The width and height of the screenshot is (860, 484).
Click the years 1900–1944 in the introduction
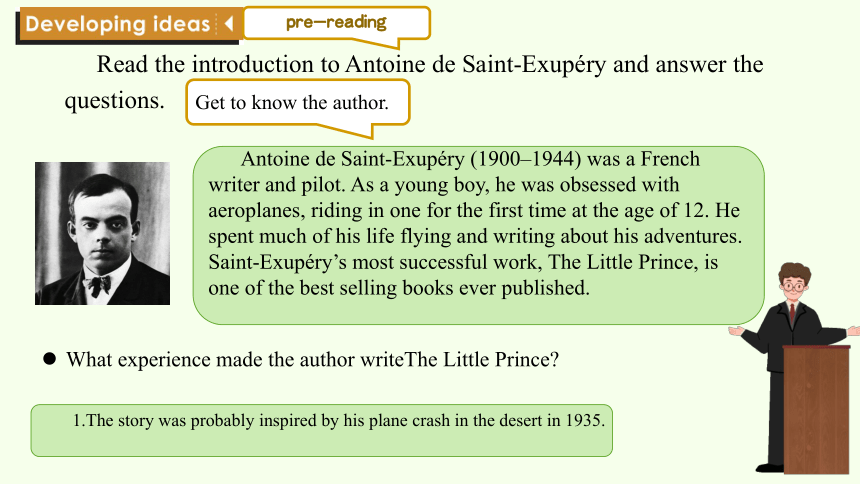tap(525, 159)
